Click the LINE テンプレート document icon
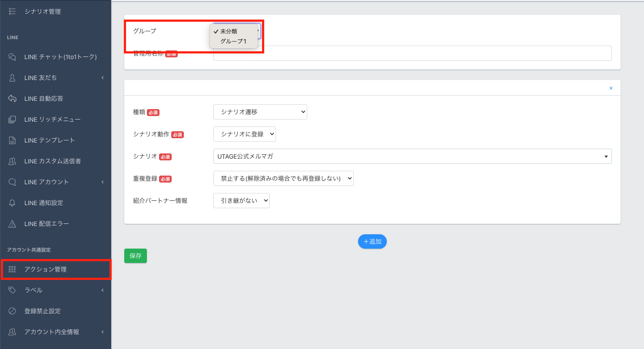The image size is (644, 349). (12, 140)
